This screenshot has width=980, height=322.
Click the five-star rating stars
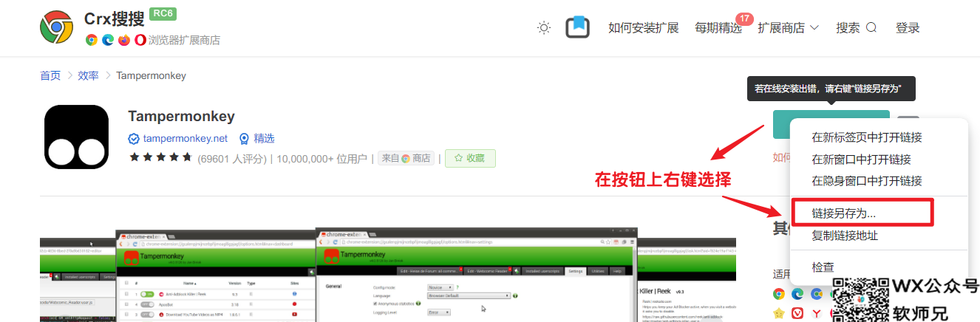(x=160, y=157)
